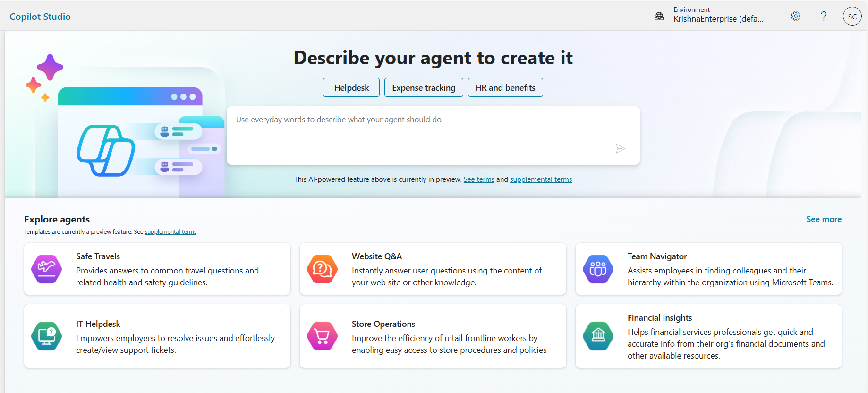868x393 pixels.
Task: Click IT Helpdesk description about support tickets
Action: pos(175,344)
